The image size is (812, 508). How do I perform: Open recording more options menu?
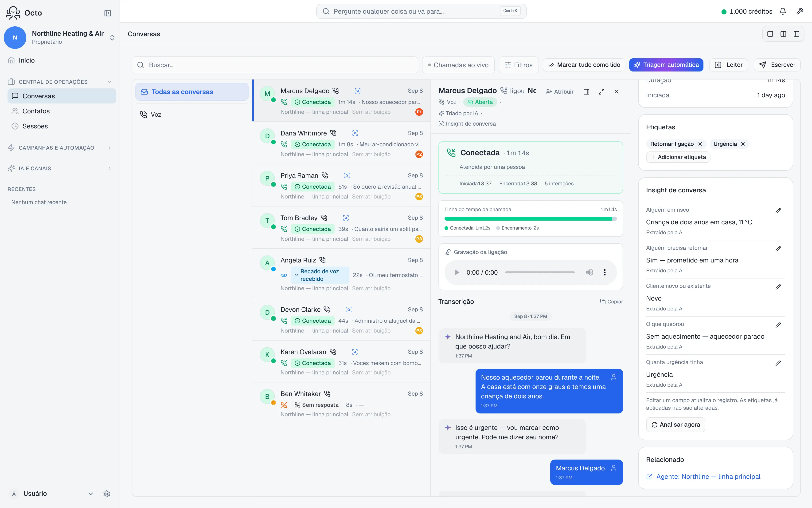click(605, 273)
